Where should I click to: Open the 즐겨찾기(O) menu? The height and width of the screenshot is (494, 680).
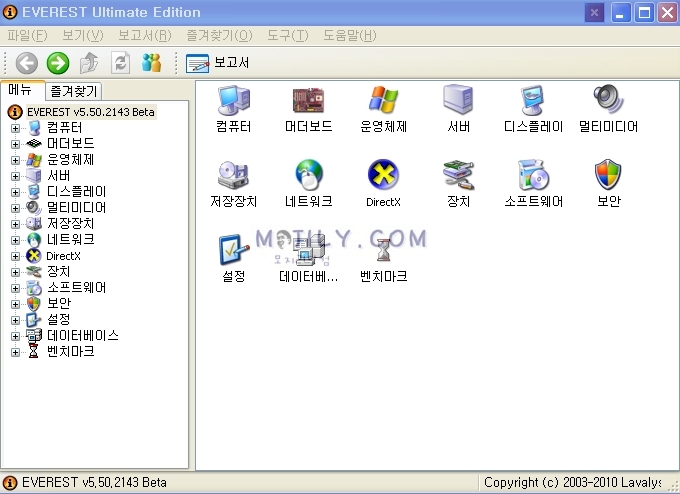(x=219, y=36)
